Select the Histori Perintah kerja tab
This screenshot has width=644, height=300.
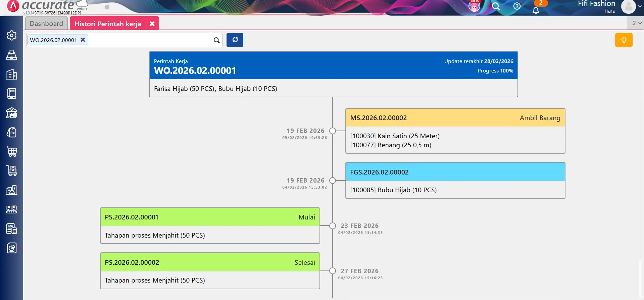point(107,24)
